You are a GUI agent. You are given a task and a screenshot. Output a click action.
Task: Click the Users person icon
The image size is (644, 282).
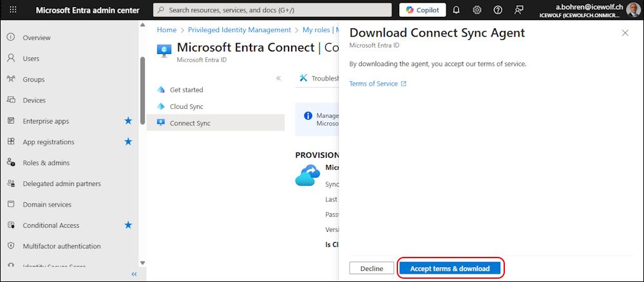[x=11, y=59]
